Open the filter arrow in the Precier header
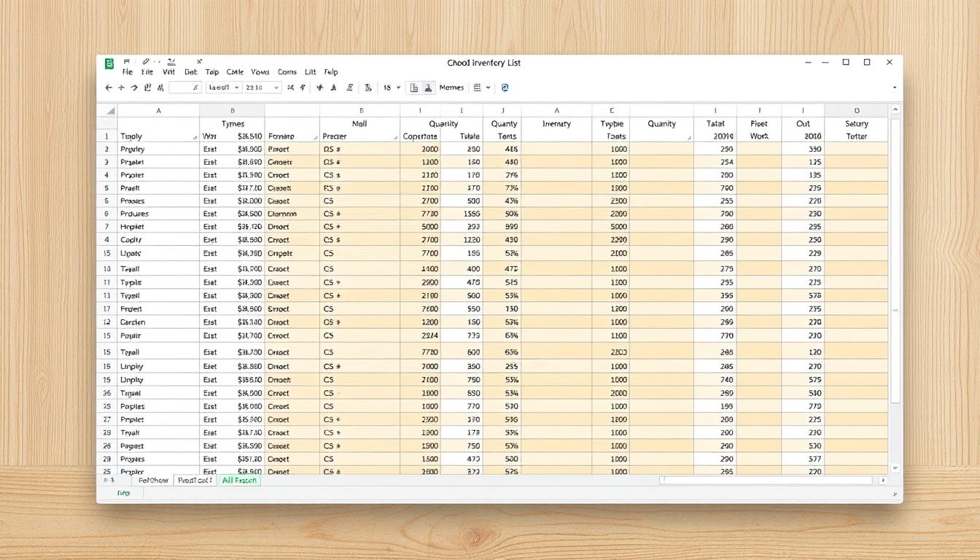 click(395, 137)
